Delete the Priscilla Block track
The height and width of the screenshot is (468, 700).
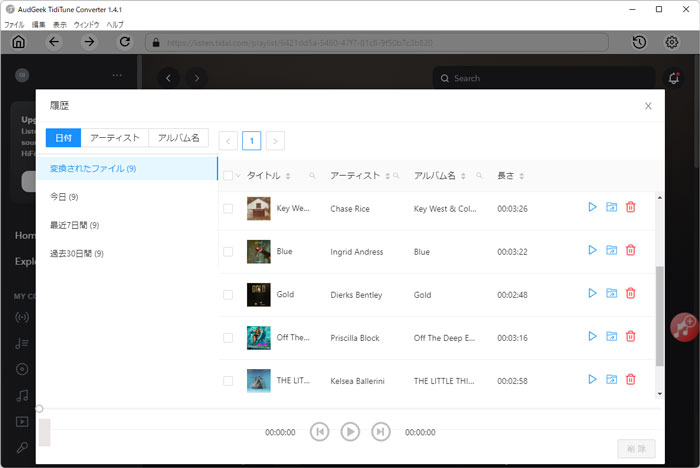point(630,336)
